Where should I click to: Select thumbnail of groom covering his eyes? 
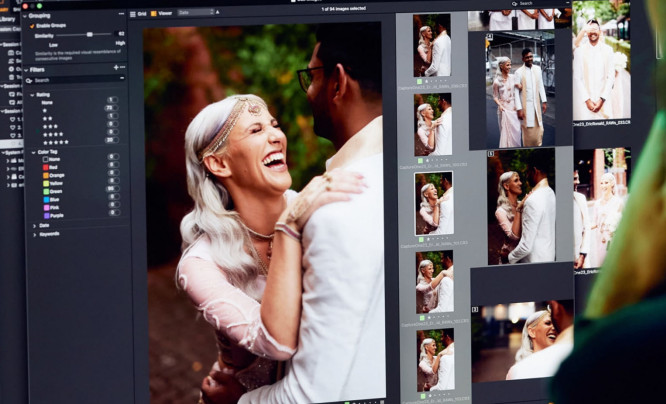pyautogui.click(x=601, y=60)
